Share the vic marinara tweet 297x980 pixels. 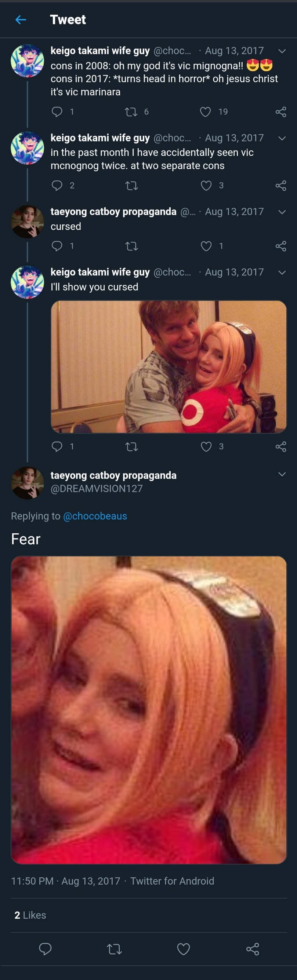point(280,112)
